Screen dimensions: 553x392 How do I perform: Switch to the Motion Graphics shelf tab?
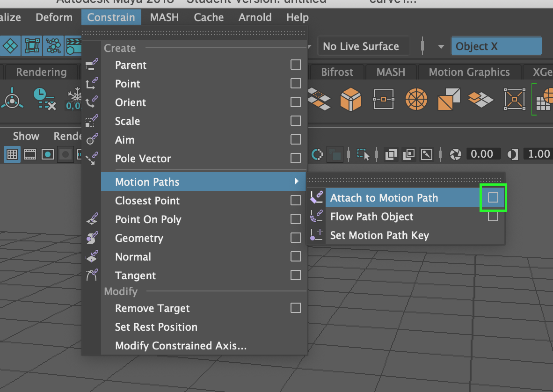click(x=469, y=72)
